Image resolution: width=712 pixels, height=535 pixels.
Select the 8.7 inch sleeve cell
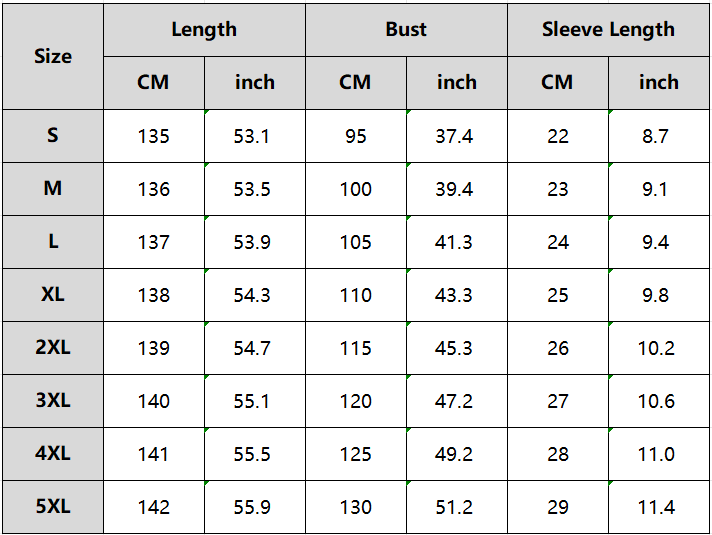point(656,136)
